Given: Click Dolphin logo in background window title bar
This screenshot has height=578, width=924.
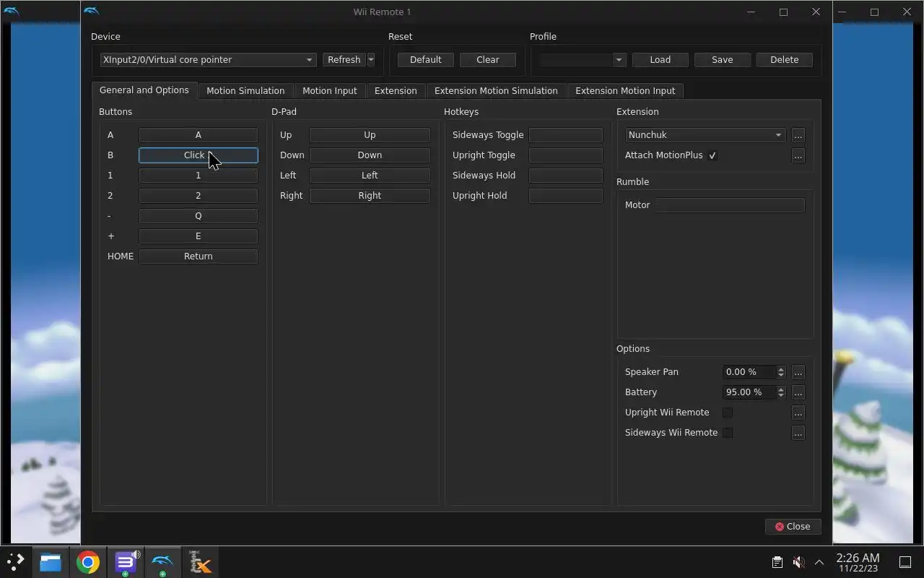Looking at the screenshot, I should (11, 12).
